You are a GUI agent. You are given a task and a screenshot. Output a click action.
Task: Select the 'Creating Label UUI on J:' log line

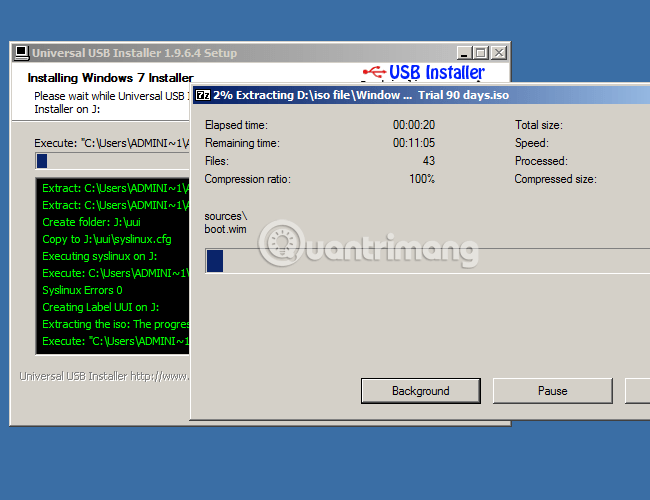100,307
